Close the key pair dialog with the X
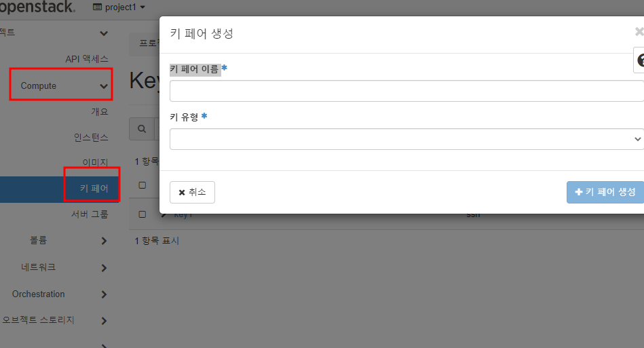Image resolution: width=644 pixels, height=348 pixels. [639, 32]
